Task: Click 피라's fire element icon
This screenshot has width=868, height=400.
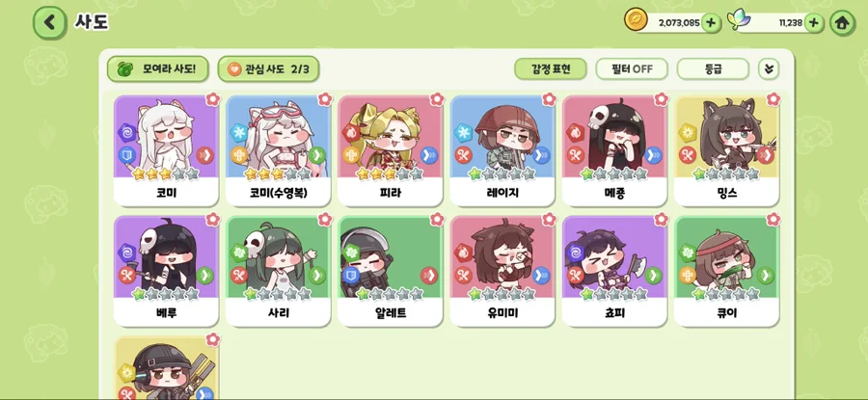Action: (351, 133)
